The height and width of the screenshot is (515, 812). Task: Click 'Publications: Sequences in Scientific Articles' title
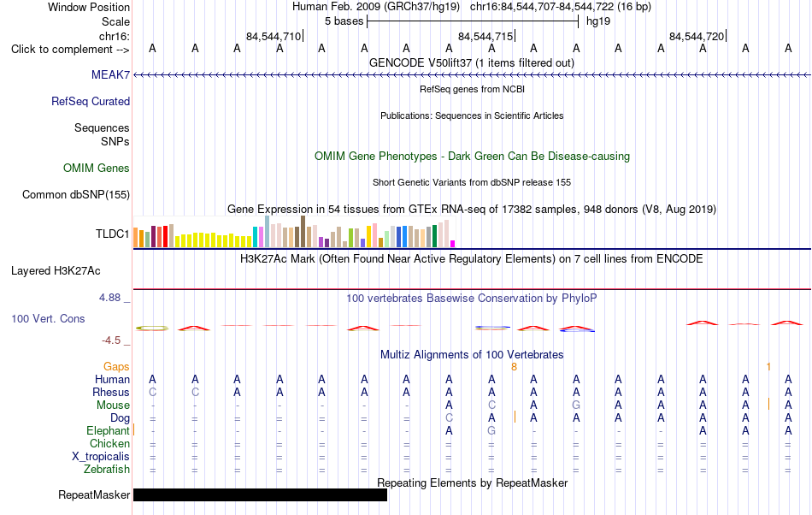click(472, 115)
